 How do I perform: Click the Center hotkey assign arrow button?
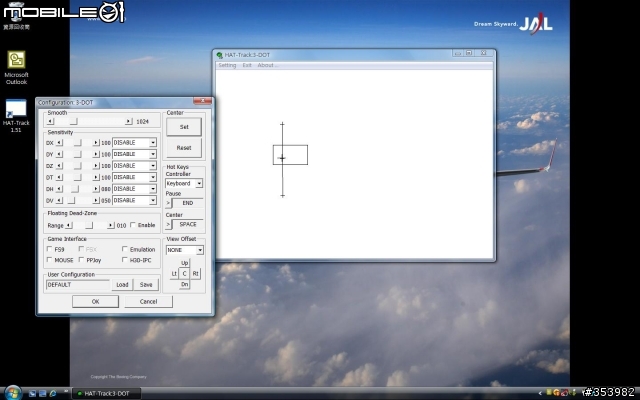(169, 224)
